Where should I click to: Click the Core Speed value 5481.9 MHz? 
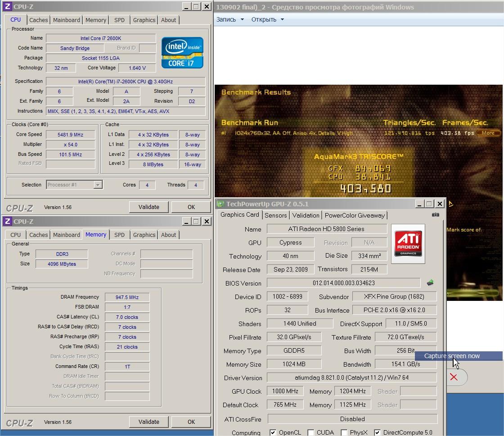tap(70, 135)
